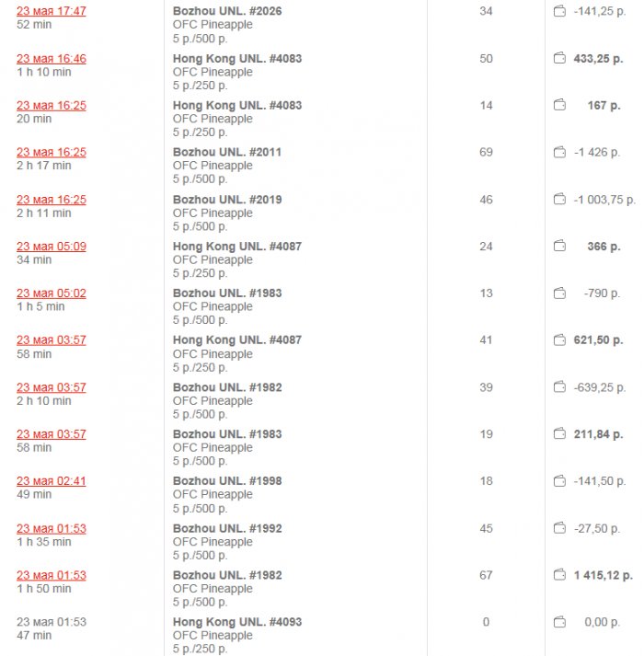Open the wallet icon next to -1 426 р.
The height and width of the screenshot is (656, 644).
click(559, 153)
